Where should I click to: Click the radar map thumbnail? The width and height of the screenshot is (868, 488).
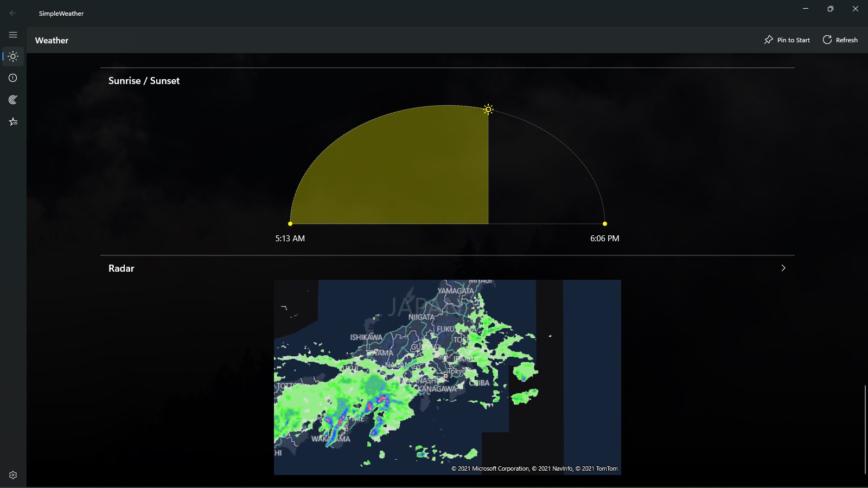coord(448,377)
